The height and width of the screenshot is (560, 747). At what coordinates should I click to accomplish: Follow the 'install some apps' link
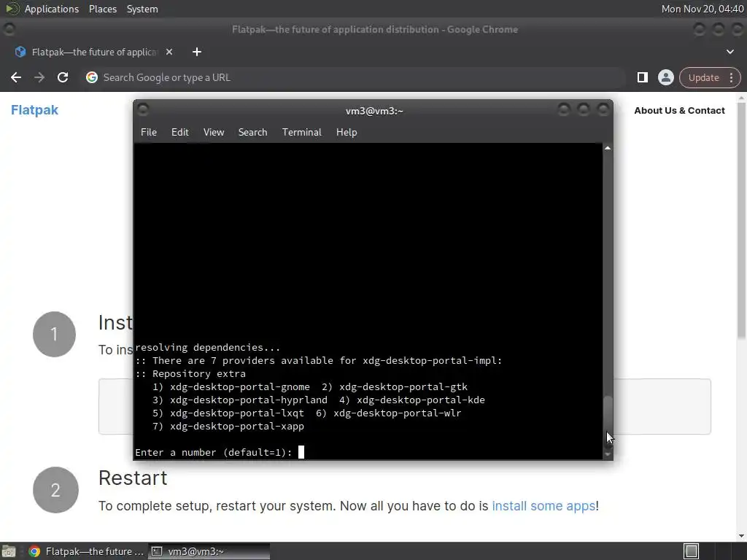pyautogui.click(x=543, y=506)
